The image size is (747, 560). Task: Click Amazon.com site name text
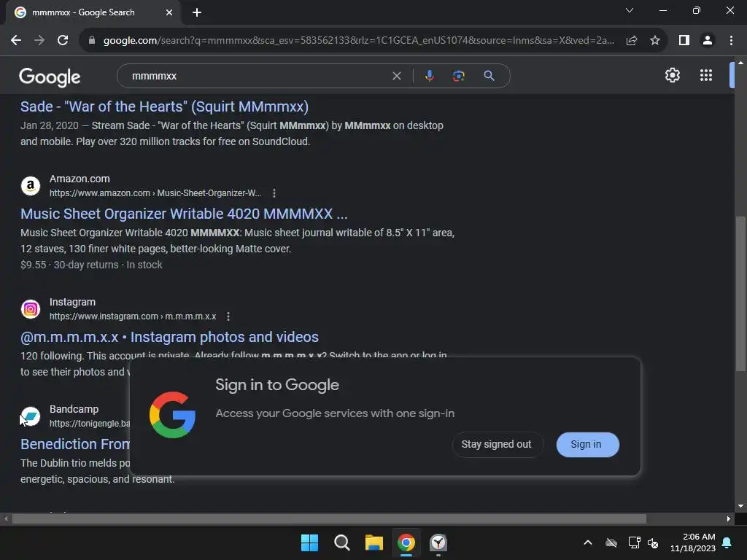coord(80,179)
